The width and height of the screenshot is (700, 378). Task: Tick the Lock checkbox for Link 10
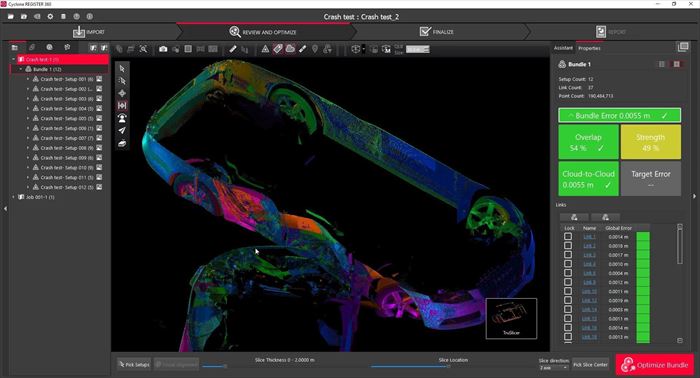point(568,291)
